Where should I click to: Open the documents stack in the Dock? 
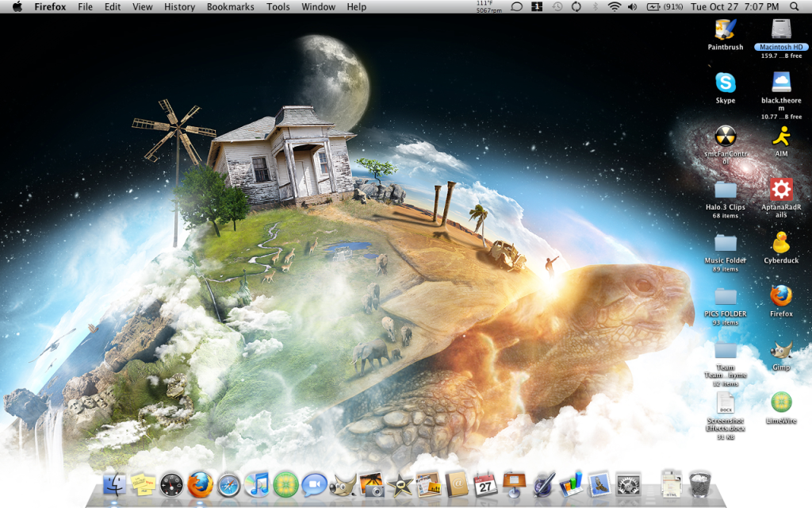pos(671,484)
